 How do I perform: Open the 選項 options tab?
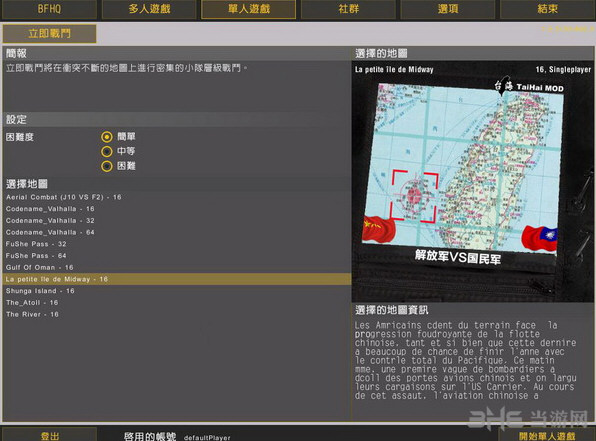tap(448, 9)
